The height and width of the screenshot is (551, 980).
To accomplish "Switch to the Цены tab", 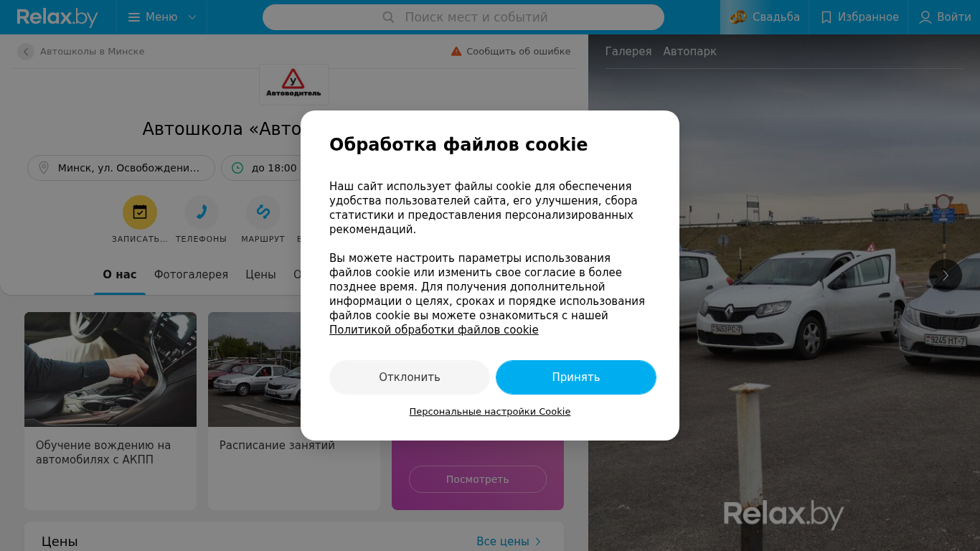I will (x=260, y=275).
